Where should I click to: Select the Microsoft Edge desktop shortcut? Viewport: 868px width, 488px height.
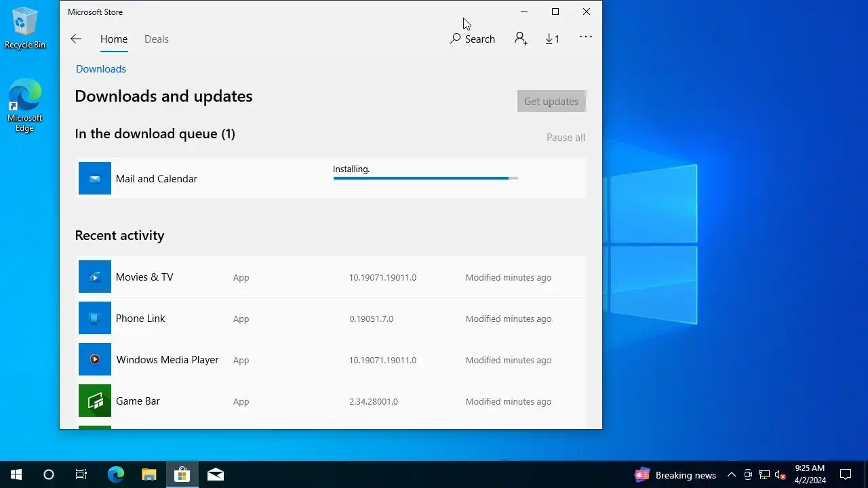24,106
